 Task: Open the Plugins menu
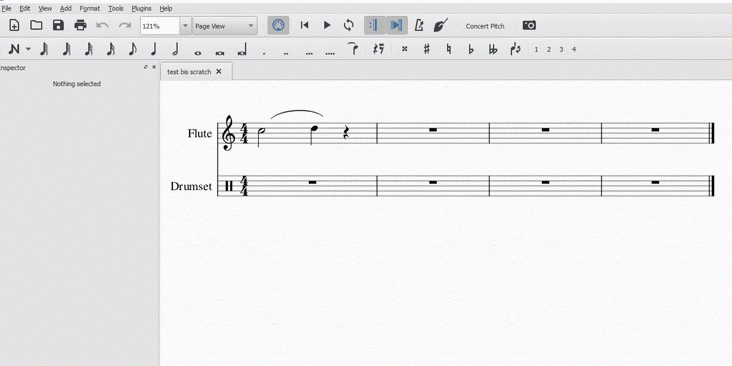pyautogui.click(x=141, y=8)
